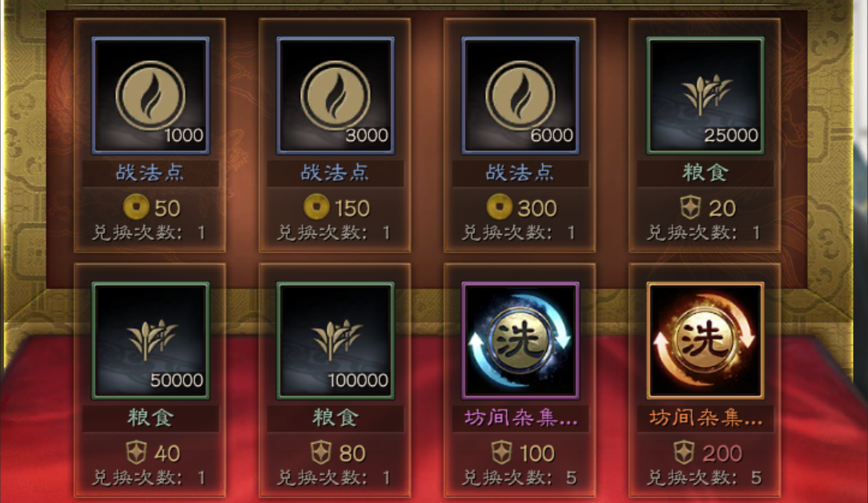Click the purple 坊间杂集 item name
868x503 pixels.
click(520, 417)
